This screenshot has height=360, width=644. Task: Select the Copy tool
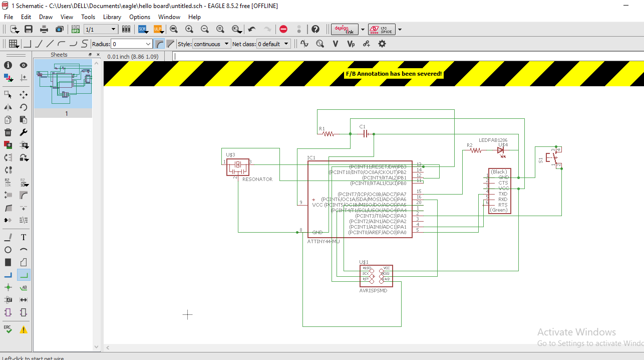tap(8, 120)
